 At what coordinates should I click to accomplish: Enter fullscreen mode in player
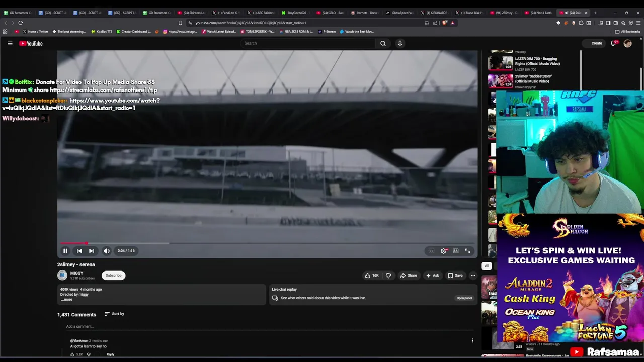tap(467, 251)
